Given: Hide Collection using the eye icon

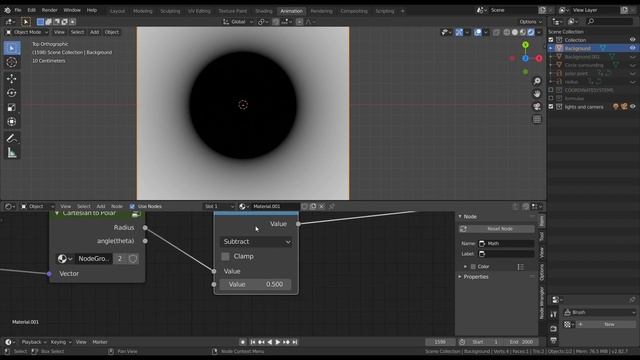Looking at the screenshot, I should pos(633,40).
